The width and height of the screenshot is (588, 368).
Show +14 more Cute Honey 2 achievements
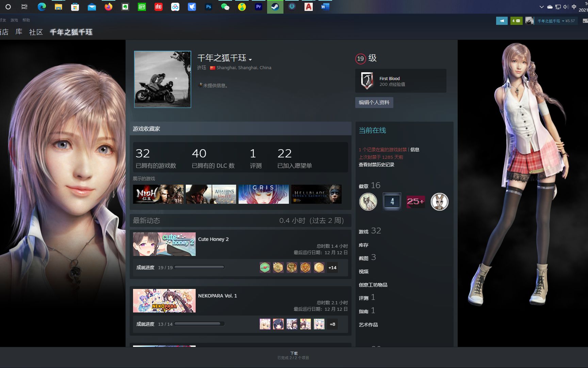(x=332, y=267)
